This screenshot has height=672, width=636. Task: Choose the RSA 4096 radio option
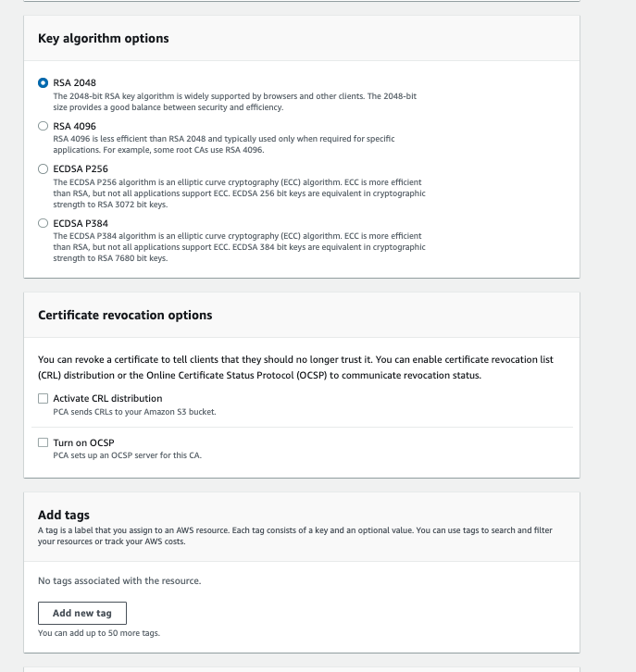click(x=43, y=126)
